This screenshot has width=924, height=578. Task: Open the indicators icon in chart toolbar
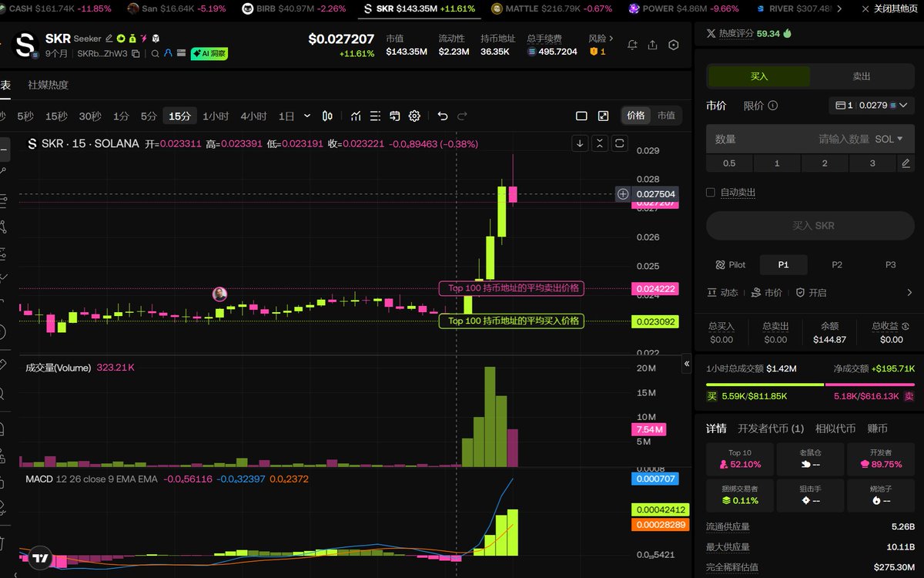(356, 116)
